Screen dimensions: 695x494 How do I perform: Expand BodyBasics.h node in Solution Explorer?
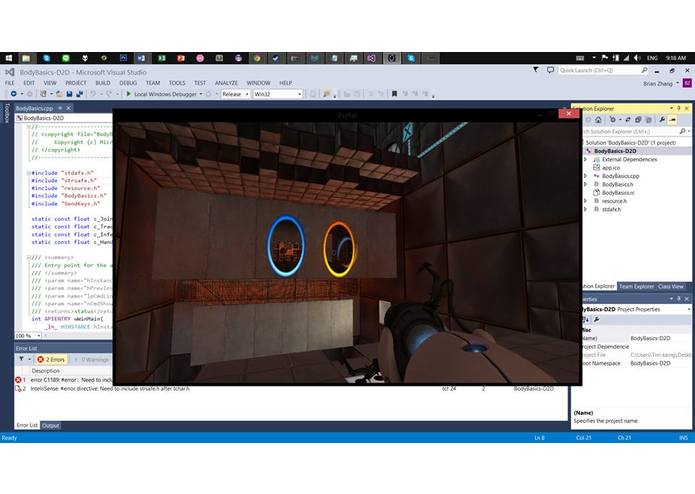(586, 184)
